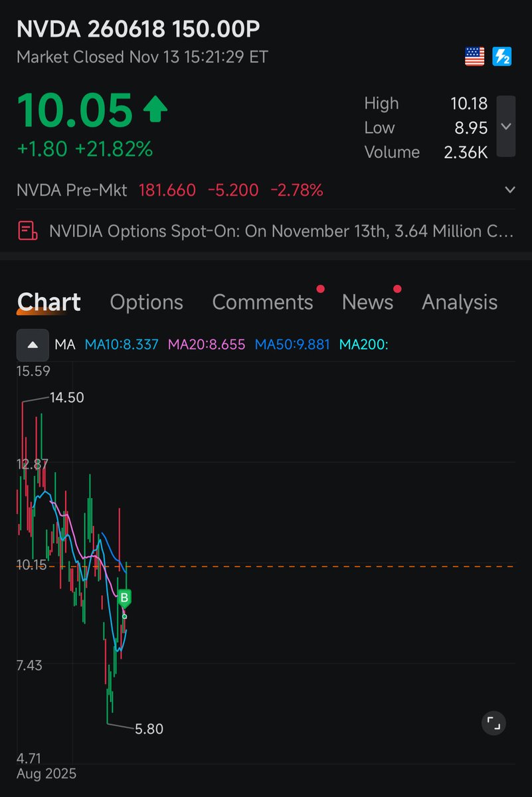Open the News tab
The image size is (532, 797).
[367, 302]
